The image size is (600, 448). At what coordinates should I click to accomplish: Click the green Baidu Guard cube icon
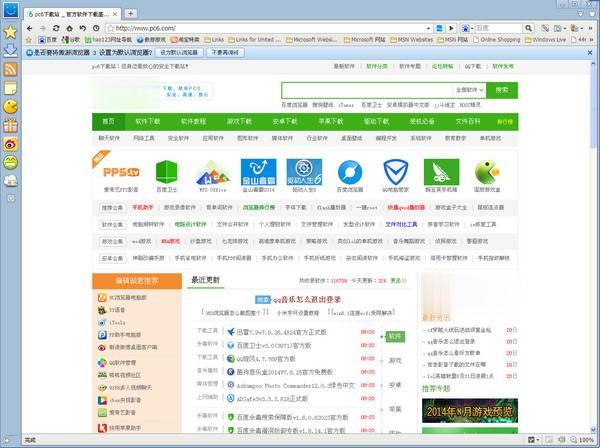click(166, 172)
